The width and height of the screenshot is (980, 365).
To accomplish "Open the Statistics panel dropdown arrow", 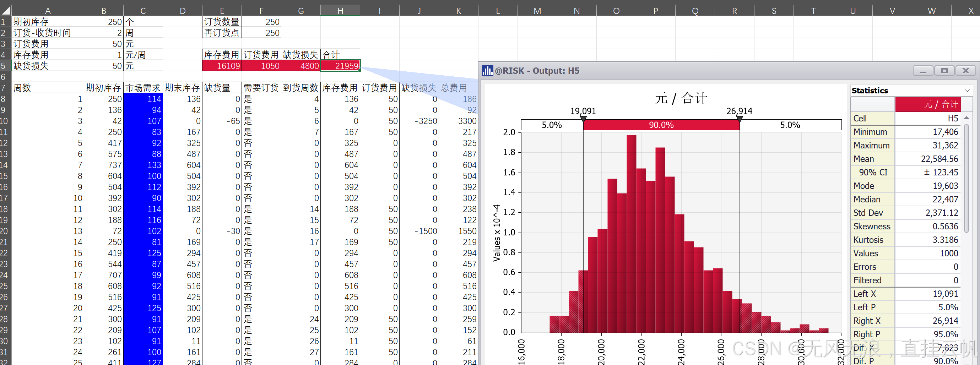I will pyautogui.click(x=967, y=91).
